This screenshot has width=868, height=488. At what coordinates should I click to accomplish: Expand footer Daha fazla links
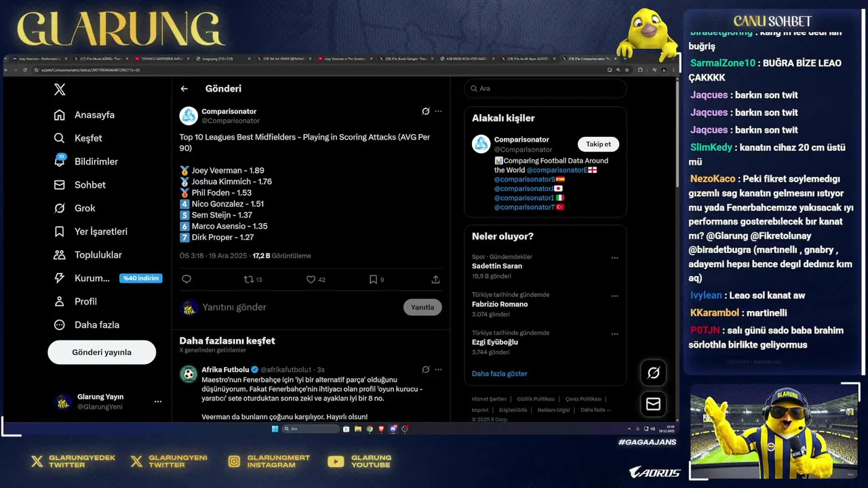[595, 409]
